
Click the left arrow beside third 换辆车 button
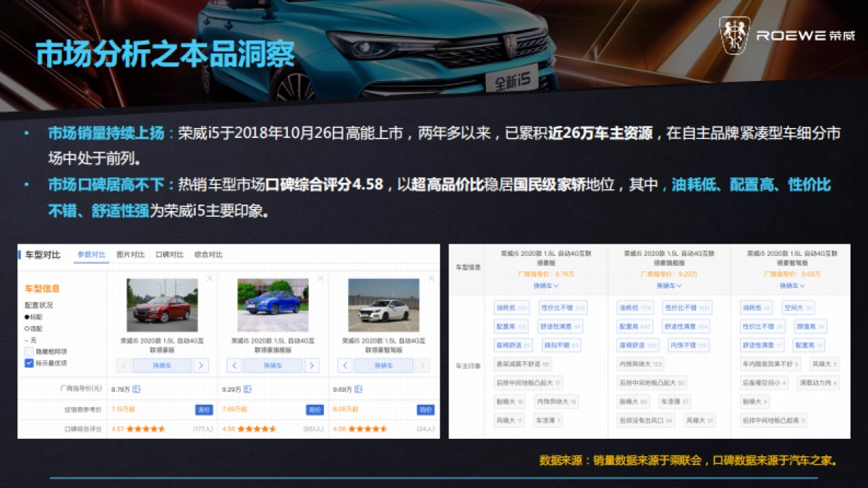344,365
